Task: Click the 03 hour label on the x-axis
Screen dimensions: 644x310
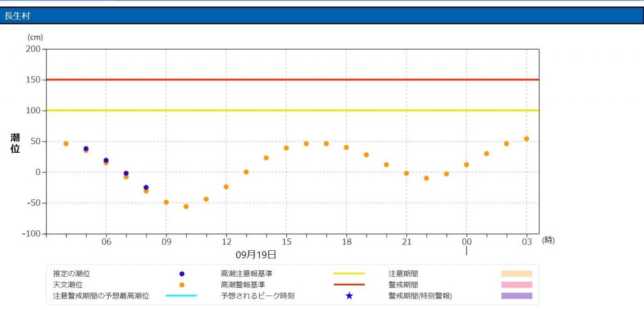Action: (527, 242)
